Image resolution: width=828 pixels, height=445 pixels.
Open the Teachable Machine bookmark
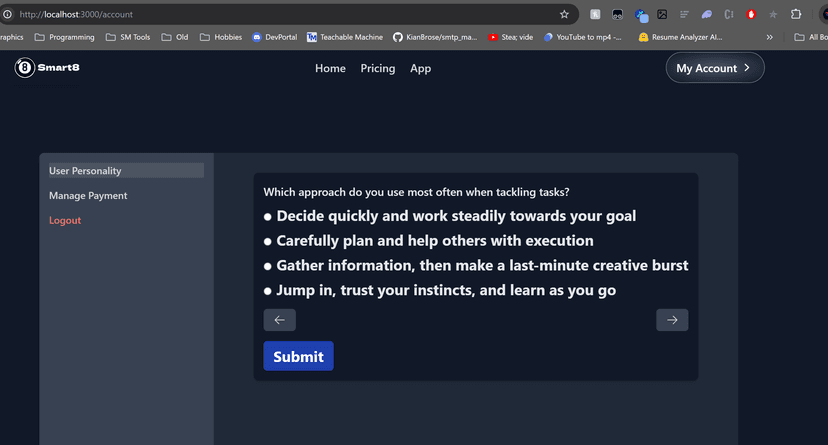pyautogui.click(x=345, y=37)
